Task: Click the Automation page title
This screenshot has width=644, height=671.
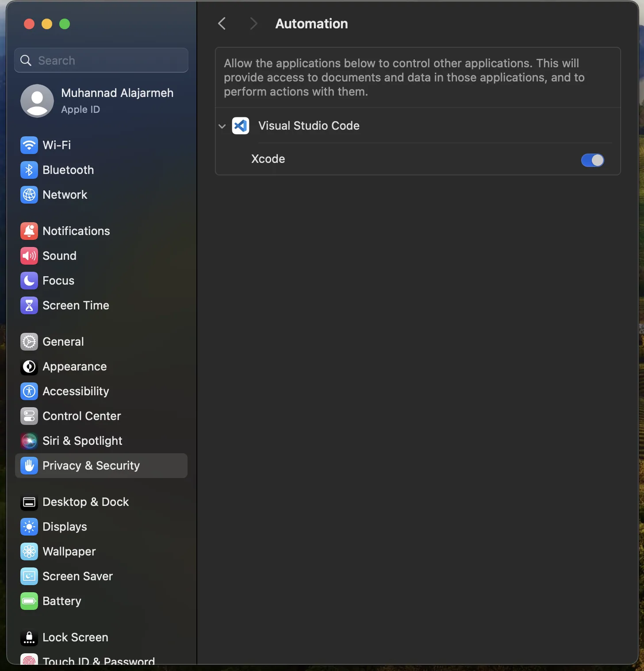Action: 312,23
